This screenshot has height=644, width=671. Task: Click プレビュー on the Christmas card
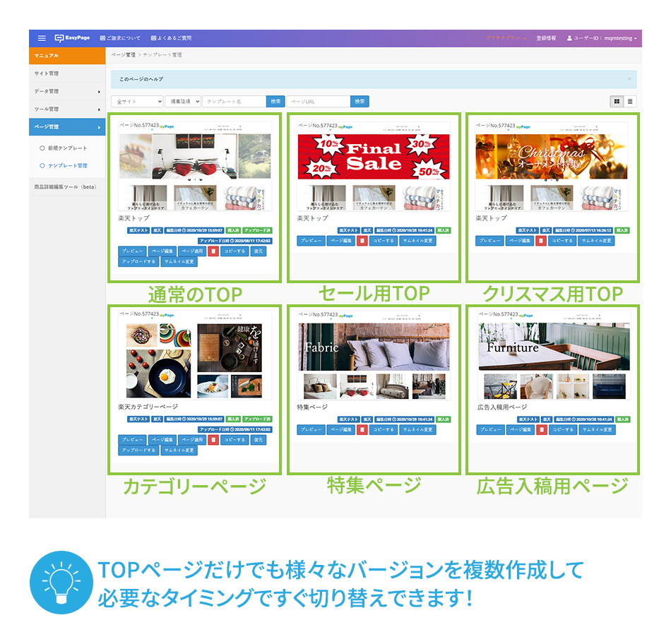coord(489,241)
